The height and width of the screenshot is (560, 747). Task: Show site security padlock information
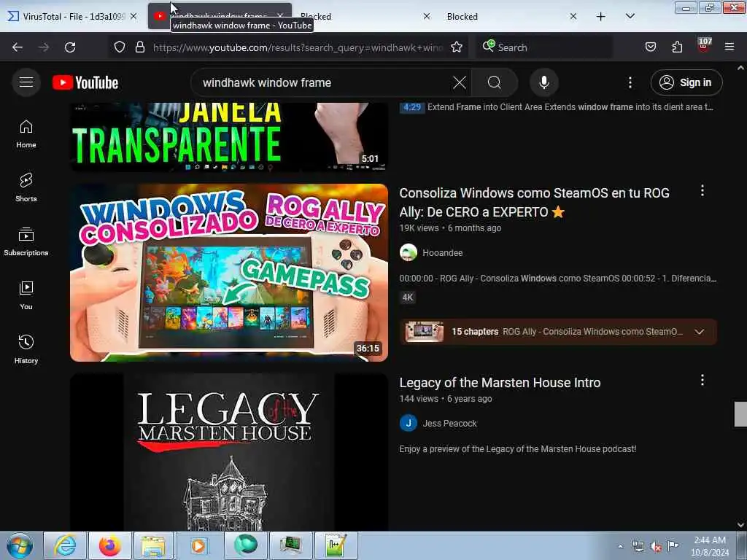pyautogui.click(x=139, y=47)
